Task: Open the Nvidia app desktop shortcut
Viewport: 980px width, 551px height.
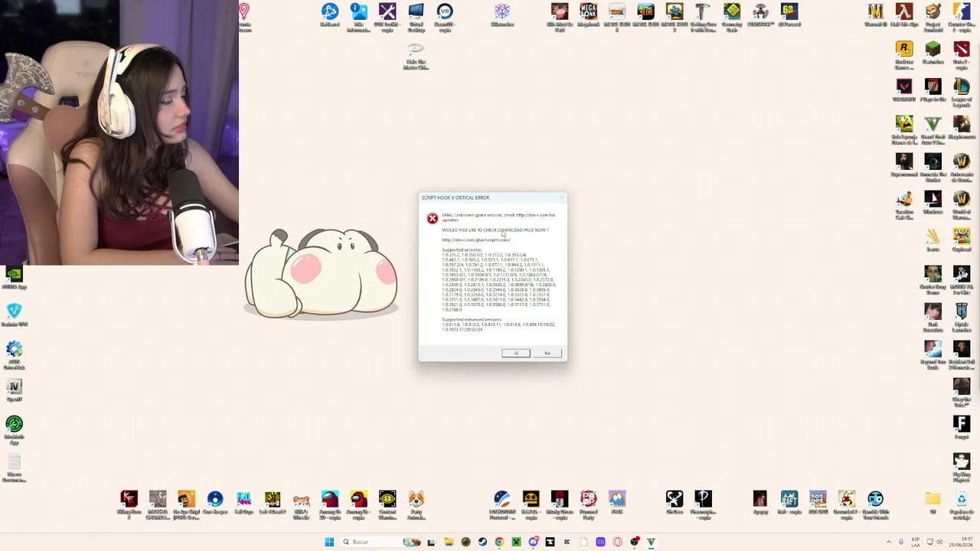Action: pos(14,279)
